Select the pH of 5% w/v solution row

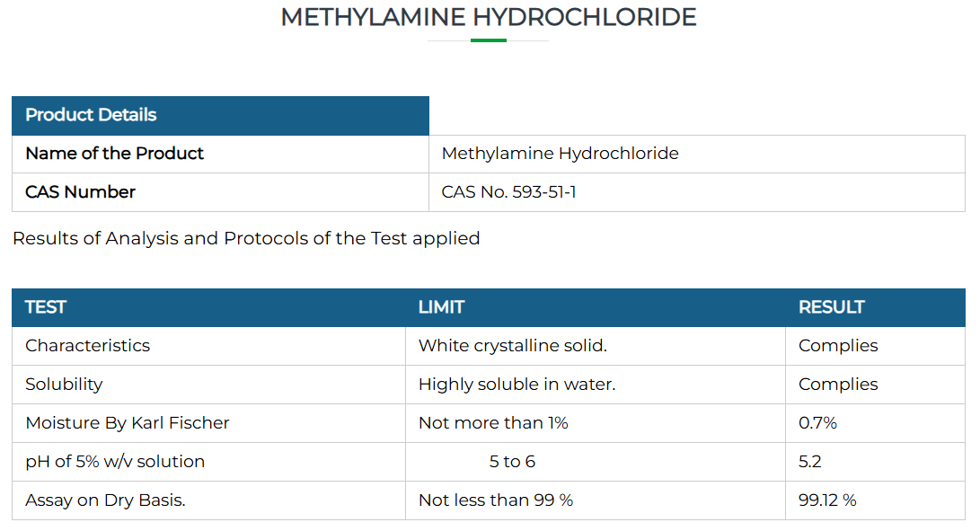[489, 462]
